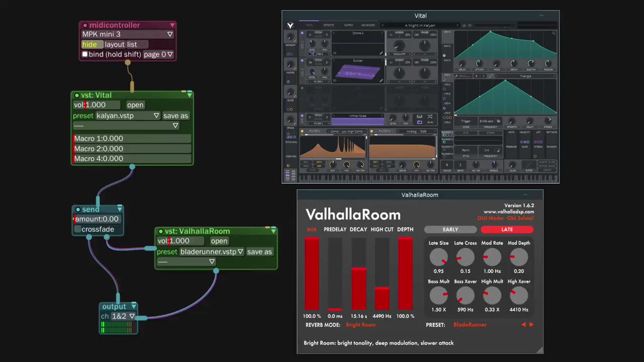Click the High Xover knob

519,295
